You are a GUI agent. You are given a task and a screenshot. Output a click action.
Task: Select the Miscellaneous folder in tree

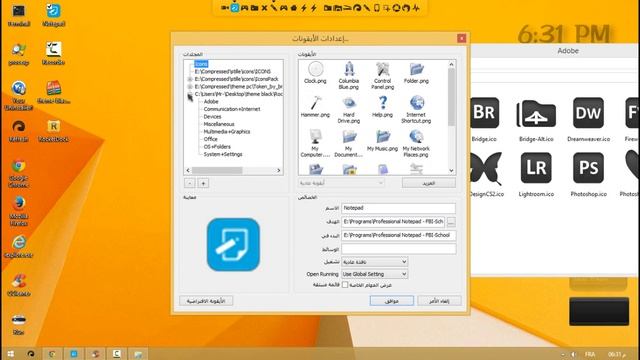(219, 124)
